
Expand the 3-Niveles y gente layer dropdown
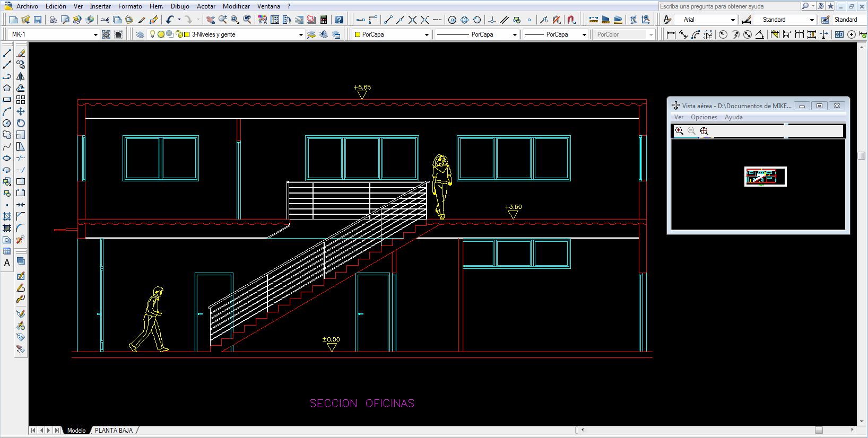[x=301, y=34]
